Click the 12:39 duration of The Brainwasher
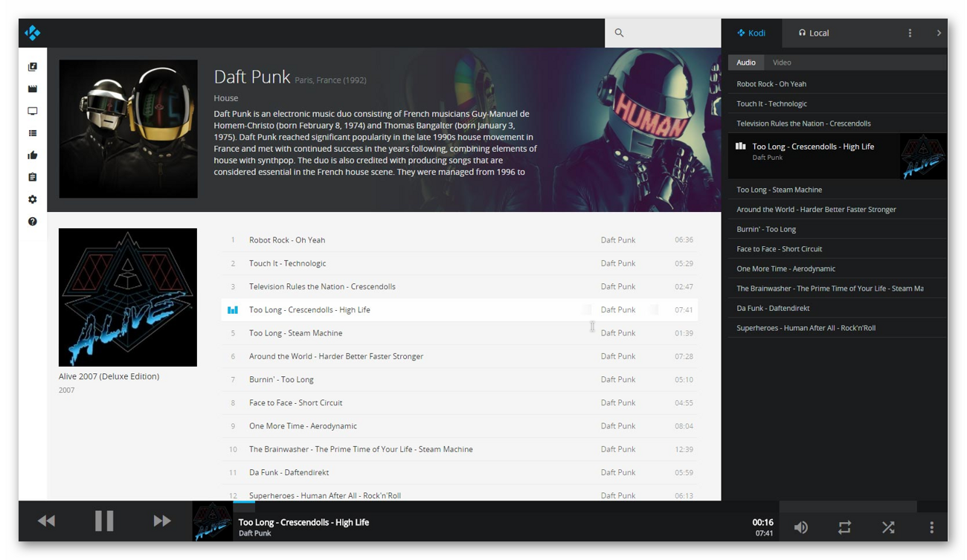Image resolution: width=967 pixels, height=560 pixels. click(x=684, y=449)
